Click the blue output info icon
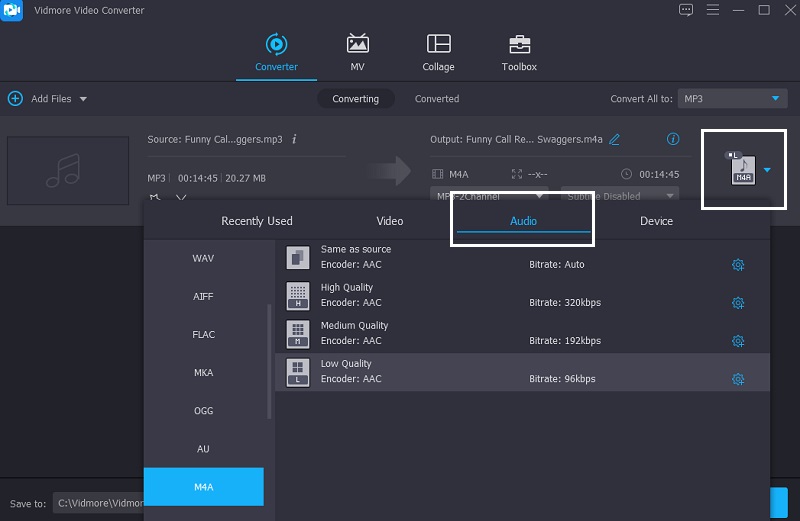 tap(673, 139)
